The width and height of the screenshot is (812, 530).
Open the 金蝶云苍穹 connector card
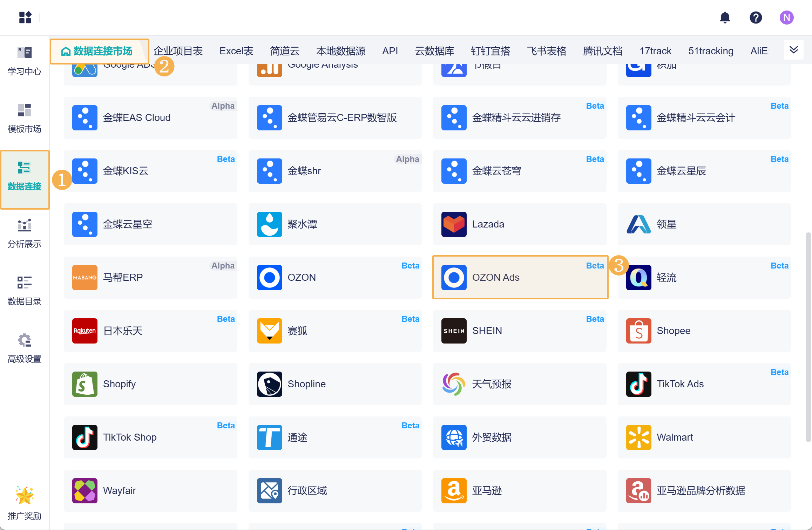pyautogui.click(x=520, y=171)
